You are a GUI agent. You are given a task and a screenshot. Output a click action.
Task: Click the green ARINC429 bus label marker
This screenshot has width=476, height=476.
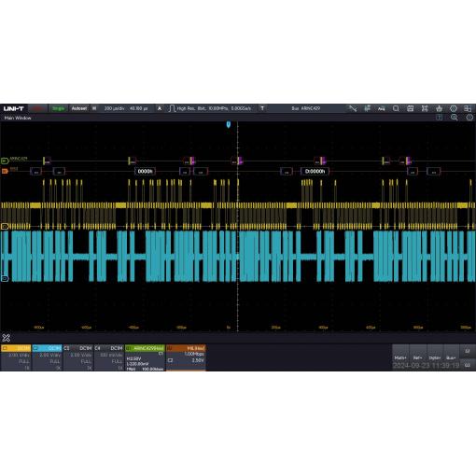tap(5, 161)
